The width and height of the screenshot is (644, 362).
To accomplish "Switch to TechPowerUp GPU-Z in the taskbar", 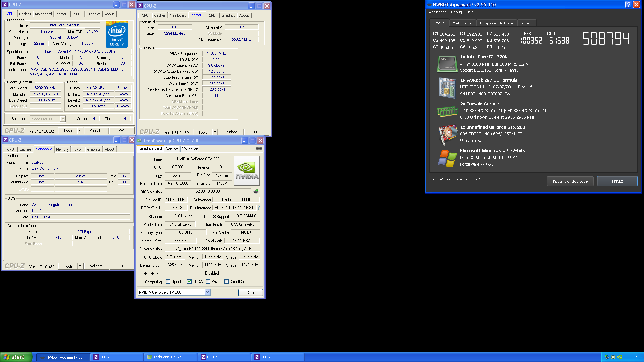I will [x=170, y=357].
